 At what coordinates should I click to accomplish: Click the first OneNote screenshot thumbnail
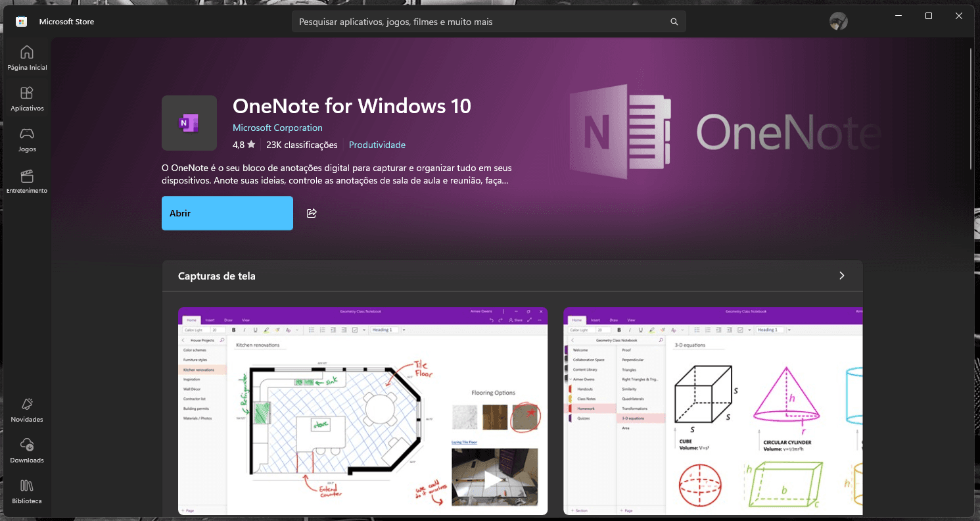pyautogui.click(x=362, y=411)
